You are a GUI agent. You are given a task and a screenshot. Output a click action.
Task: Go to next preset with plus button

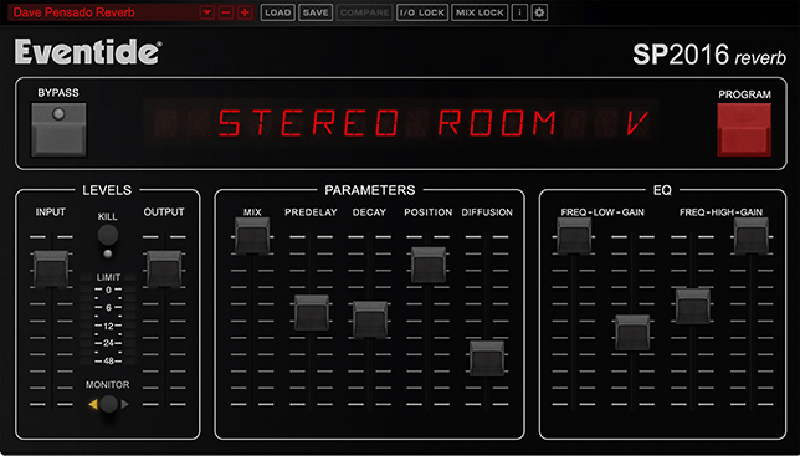245,12
